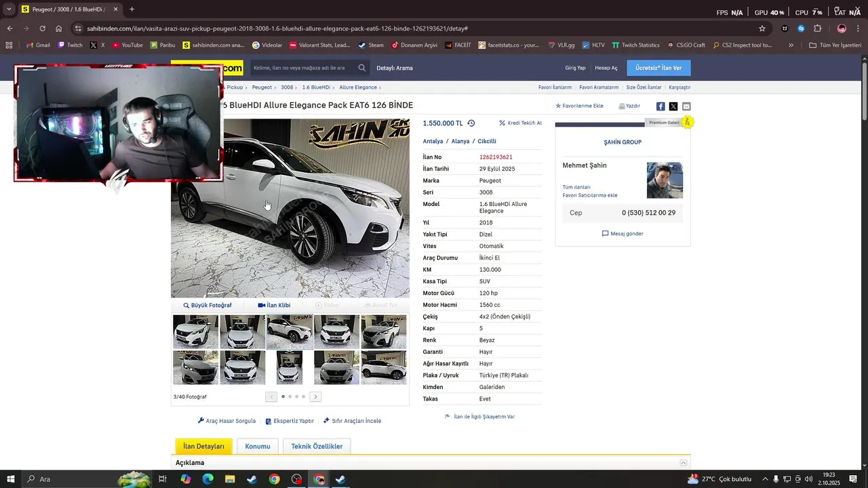This screenshot has width=868, height=488.
Task: Share listing via X icon
Action: pyautogui.click(x=673, y=106)
